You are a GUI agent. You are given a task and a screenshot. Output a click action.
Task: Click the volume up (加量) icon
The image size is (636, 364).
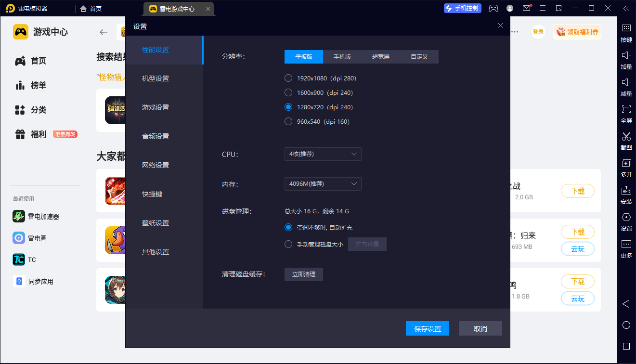tap(626, 59)
